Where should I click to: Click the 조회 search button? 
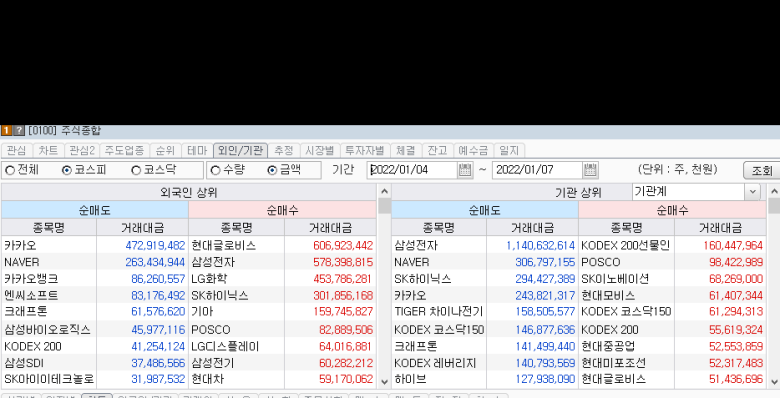pyautogui.click(x=762, y=171)
